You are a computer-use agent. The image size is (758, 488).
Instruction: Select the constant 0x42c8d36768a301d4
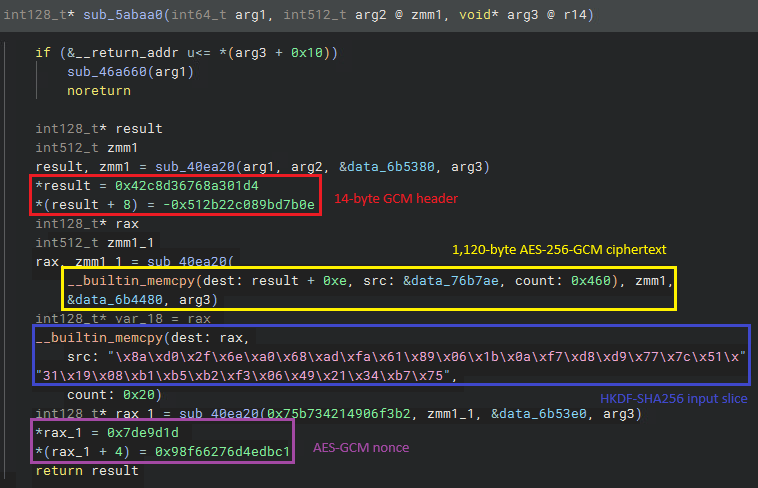coord(187,185)
